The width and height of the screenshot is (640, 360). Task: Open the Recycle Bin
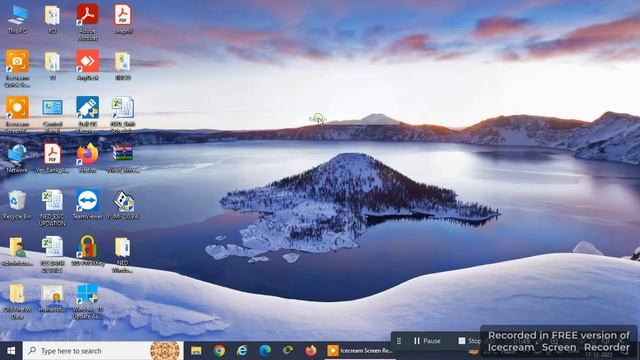click(17, 205)
